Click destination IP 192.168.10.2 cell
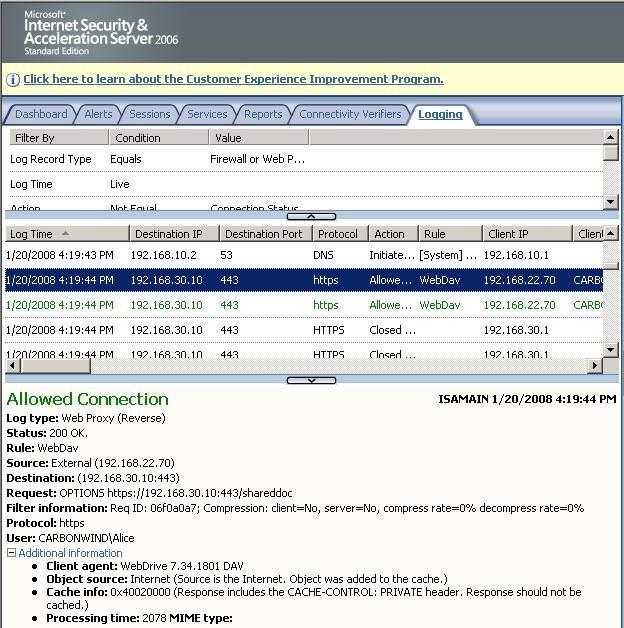This screenshot has height=628, width=624. [163, 255]
